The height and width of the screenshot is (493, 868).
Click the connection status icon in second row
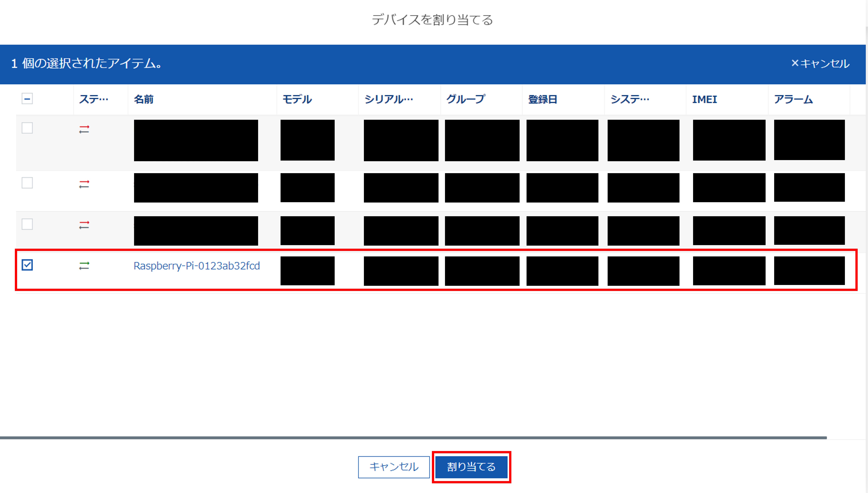[84, 184]
